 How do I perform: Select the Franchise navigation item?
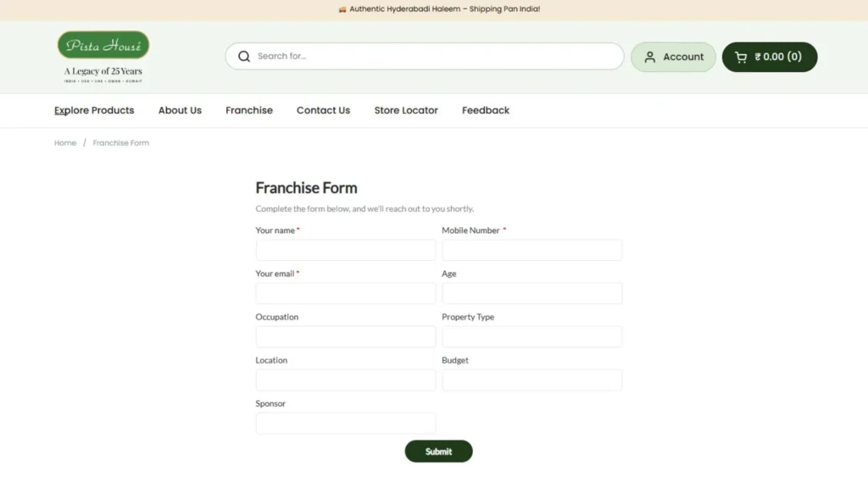click(x=248, y=110)
